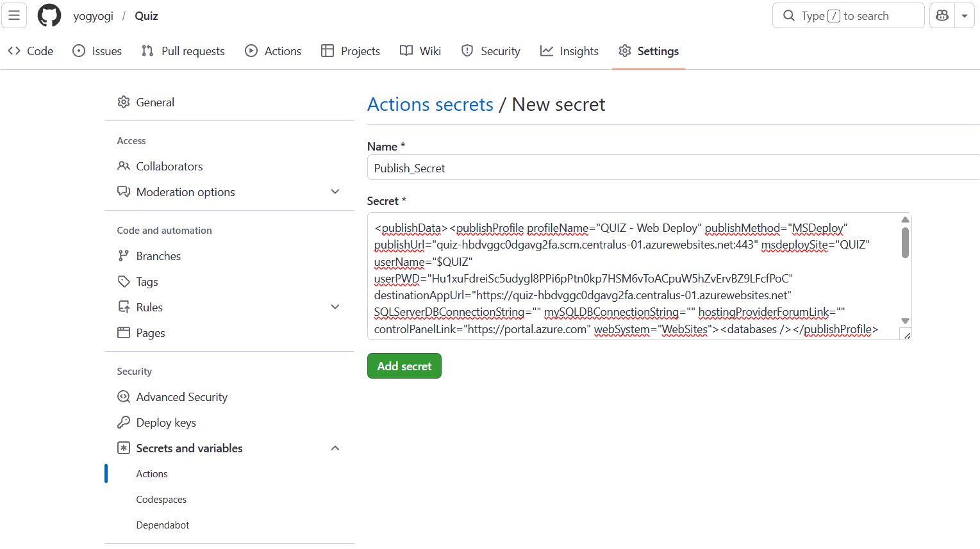Select the Codespaces secrets entry
The width and height of the screenshot is (980, 549).
(x=161, y=499)
